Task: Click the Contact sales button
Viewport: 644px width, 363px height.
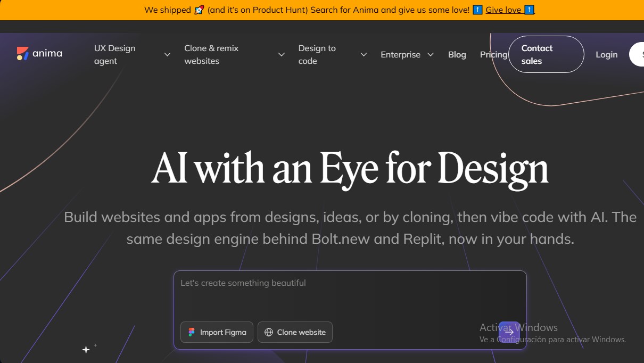Action: click(x=546, y=54)
